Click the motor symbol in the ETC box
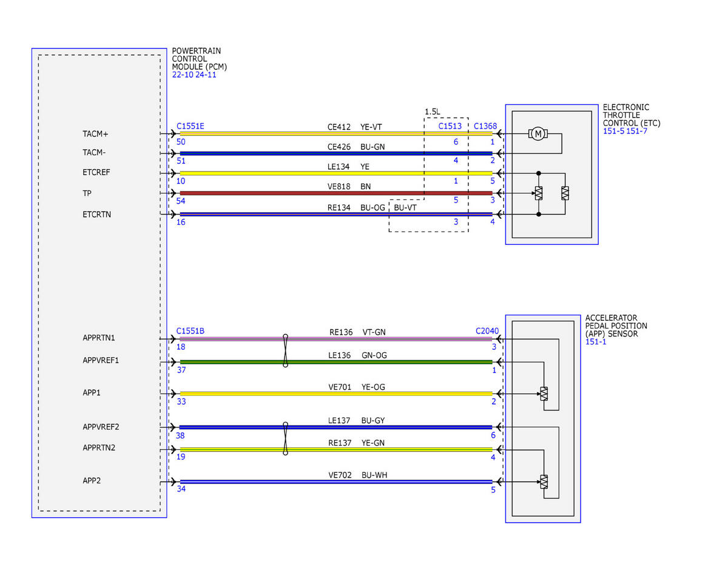 pos(537,133)
